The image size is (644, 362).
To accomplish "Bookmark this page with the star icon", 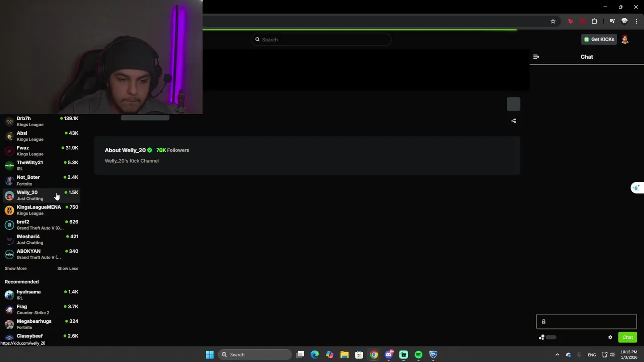I will point(553,21).
